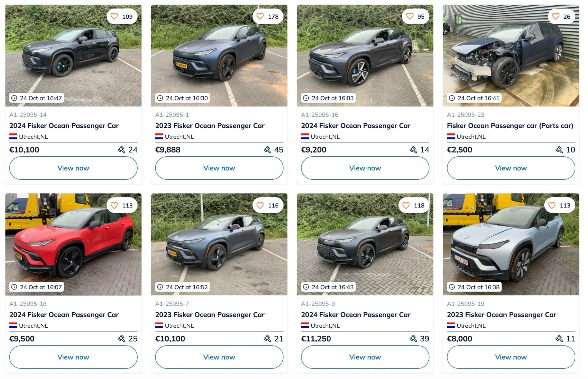Click View now under the €8,000 listing

pyautogui.click(x=511, y=357)
